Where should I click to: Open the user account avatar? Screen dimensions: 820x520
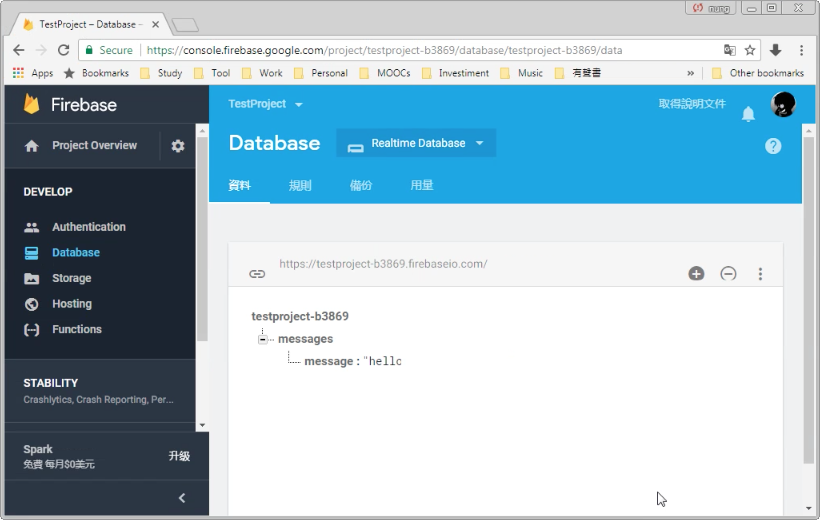pyautogui.click(x=783, y=104)
